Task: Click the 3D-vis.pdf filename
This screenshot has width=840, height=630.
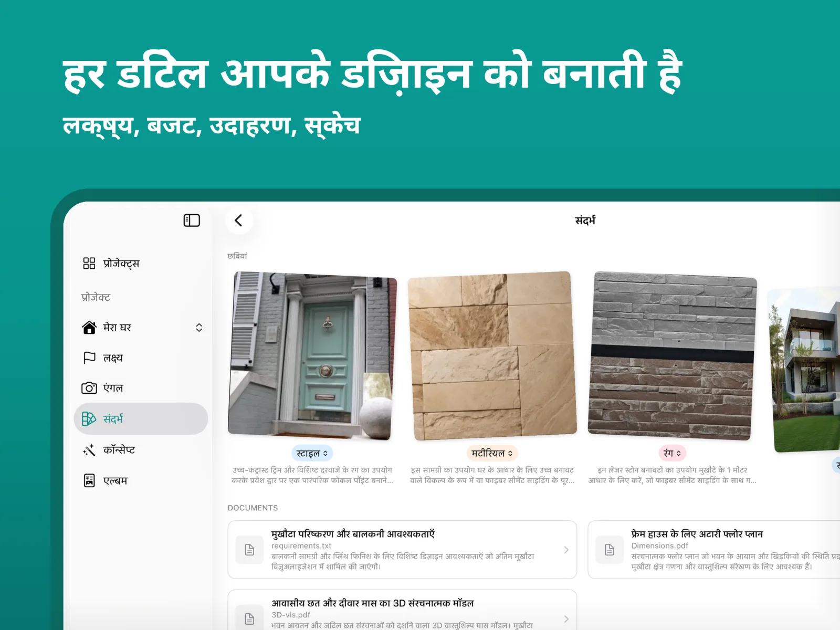Action: pyautogui.click(x=291, y=615)
